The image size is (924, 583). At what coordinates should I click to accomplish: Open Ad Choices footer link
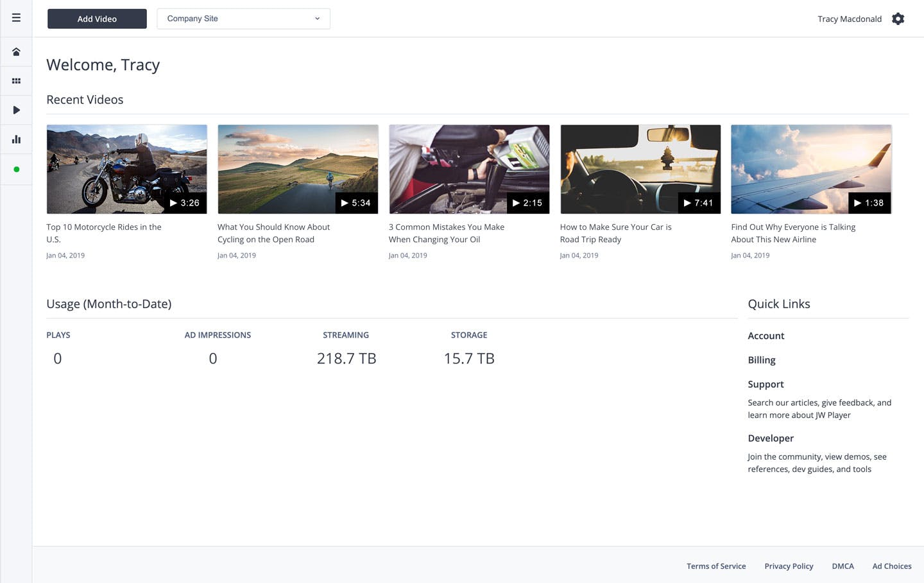click(892, 566)
